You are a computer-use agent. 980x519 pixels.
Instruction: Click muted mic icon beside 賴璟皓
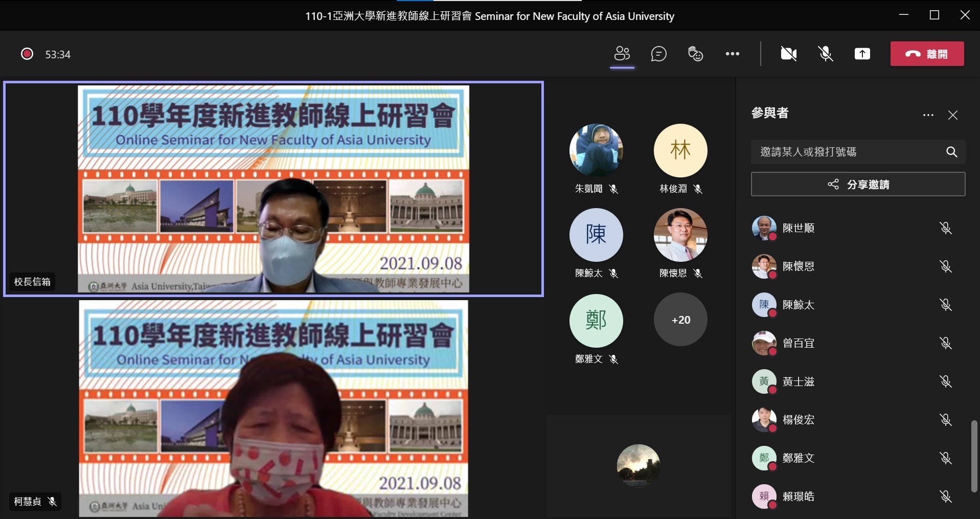pos(946,497)
